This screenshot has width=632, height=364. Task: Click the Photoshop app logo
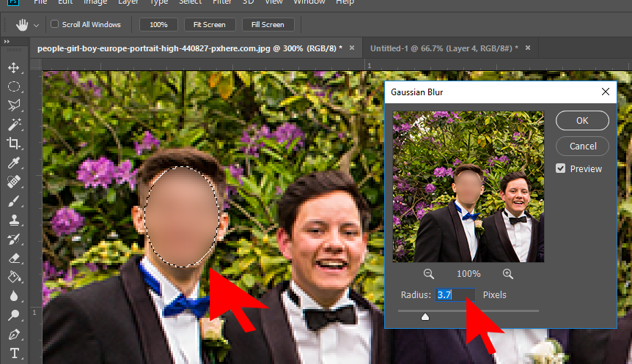pyautogui.click(x=13, y=2)
